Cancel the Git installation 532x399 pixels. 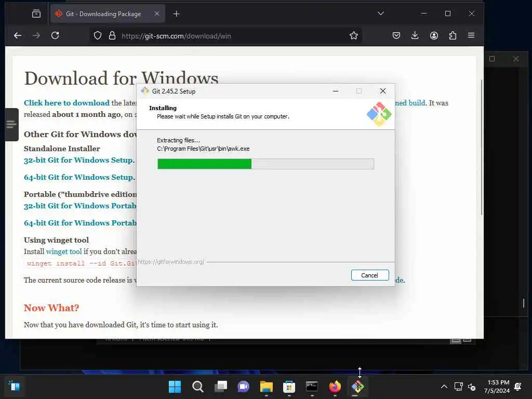pyautogui.click(x=370, y=275)
